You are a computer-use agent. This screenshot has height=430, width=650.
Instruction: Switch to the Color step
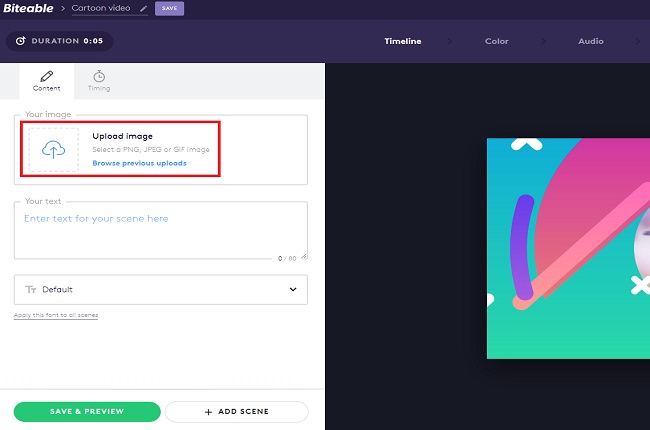coord(496,42)
